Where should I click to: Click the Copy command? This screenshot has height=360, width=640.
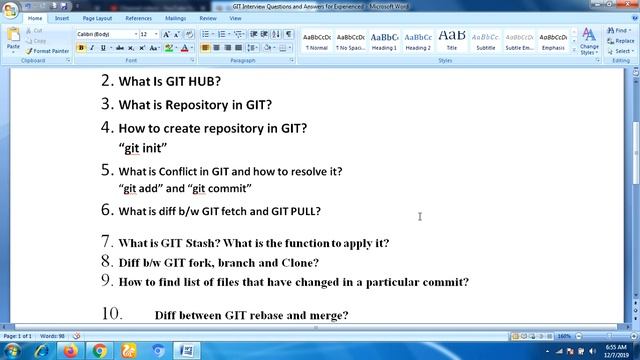(36, 41)
